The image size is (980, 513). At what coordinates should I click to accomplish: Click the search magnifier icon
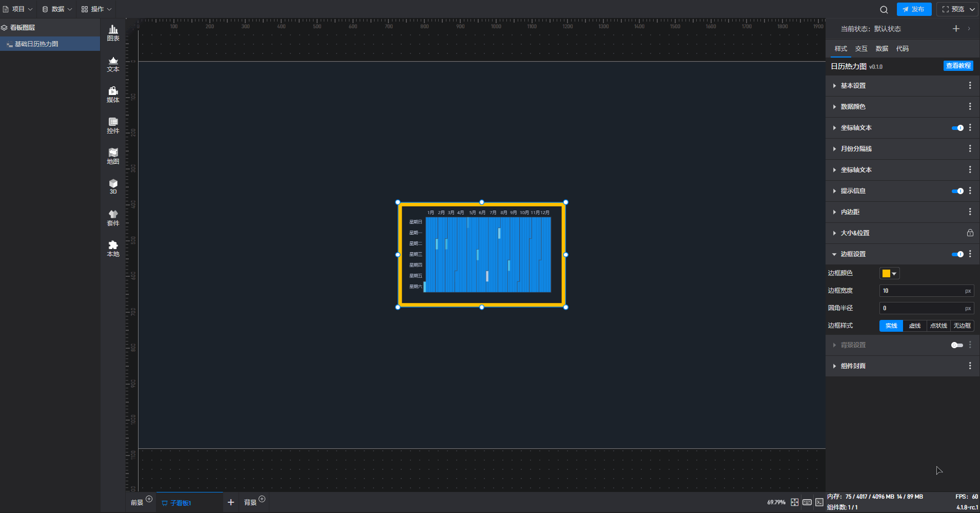click(x=884, y=9)
